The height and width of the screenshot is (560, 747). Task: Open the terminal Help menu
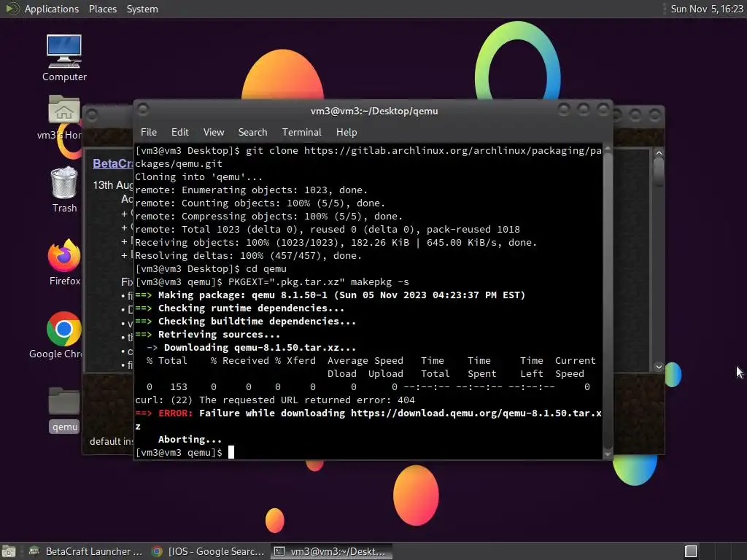pos(347,133)
